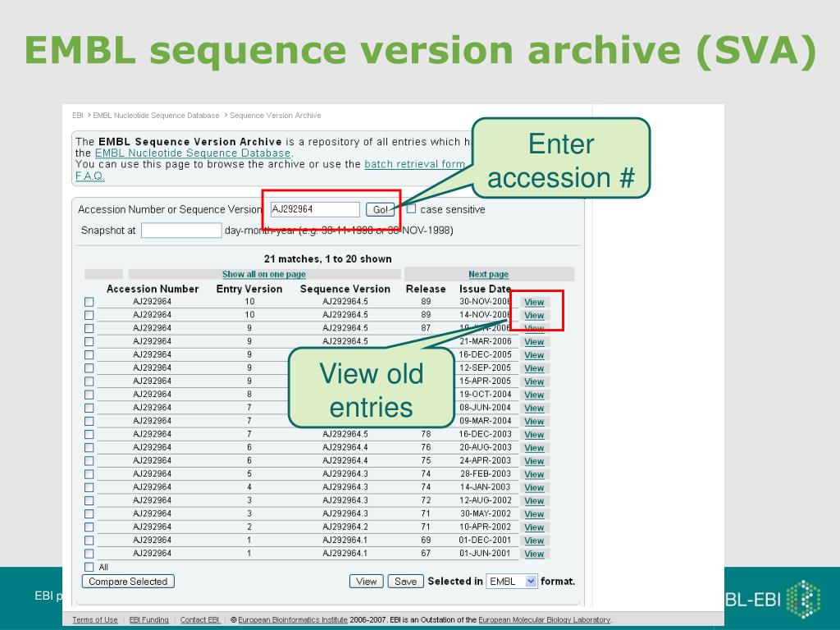
Task: Check row dated 01-JUN-2001
Action: (x=89, y=554)
